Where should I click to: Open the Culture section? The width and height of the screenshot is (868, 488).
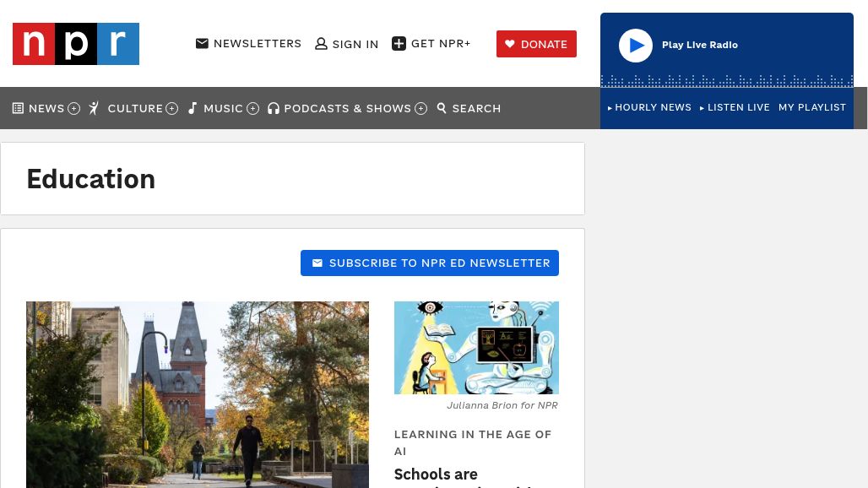coord(135,108)
